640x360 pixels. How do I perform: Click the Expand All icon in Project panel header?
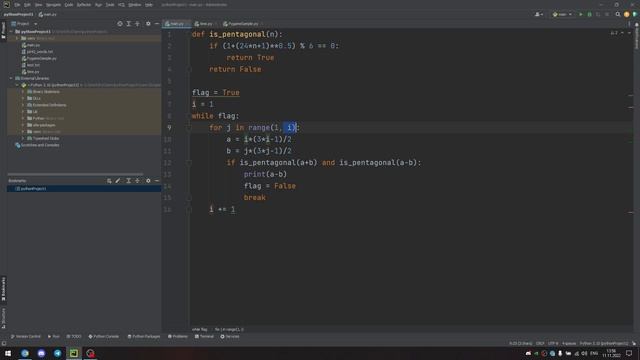pos(129,24)
